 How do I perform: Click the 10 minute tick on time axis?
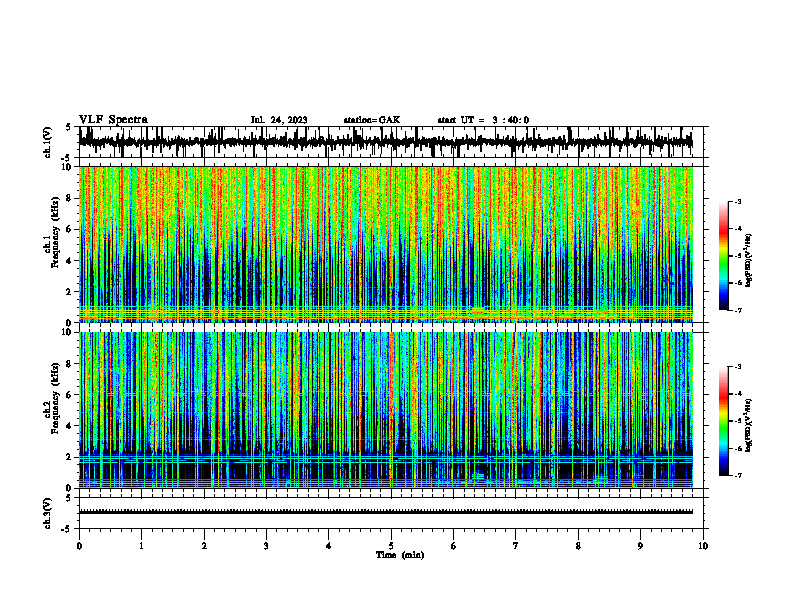[x=703, y=546]
